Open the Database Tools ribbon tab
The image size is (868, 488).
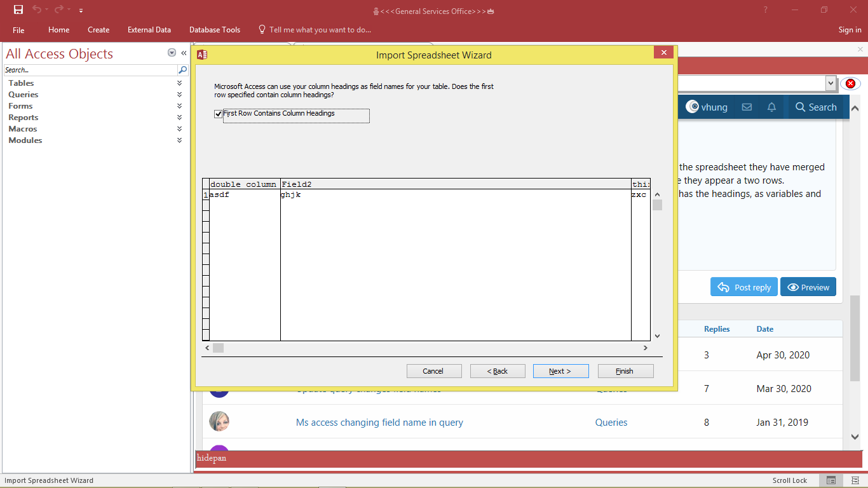tap(215, 30)
